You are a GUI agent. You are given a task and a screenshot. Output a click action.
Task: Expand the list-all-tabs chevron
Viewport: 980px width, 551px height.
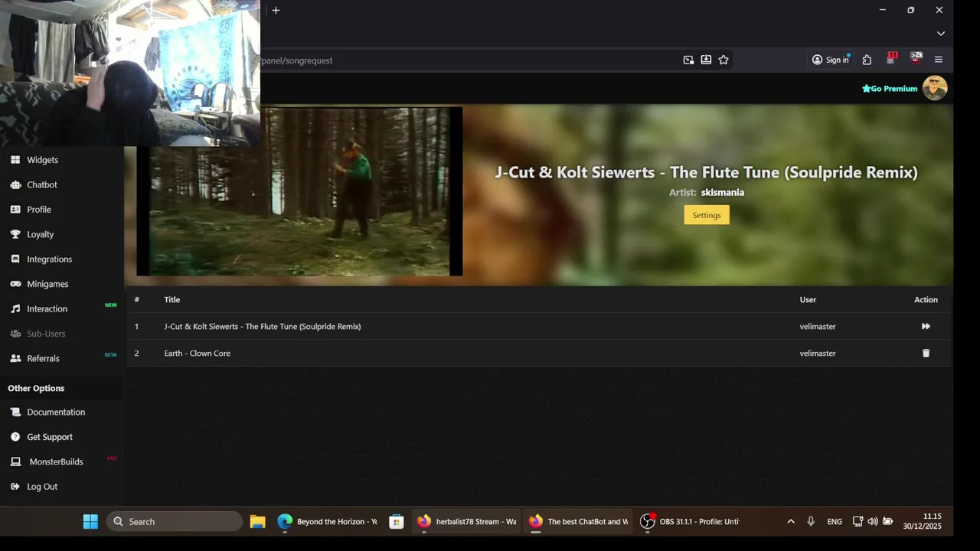(x=941, y=34)
